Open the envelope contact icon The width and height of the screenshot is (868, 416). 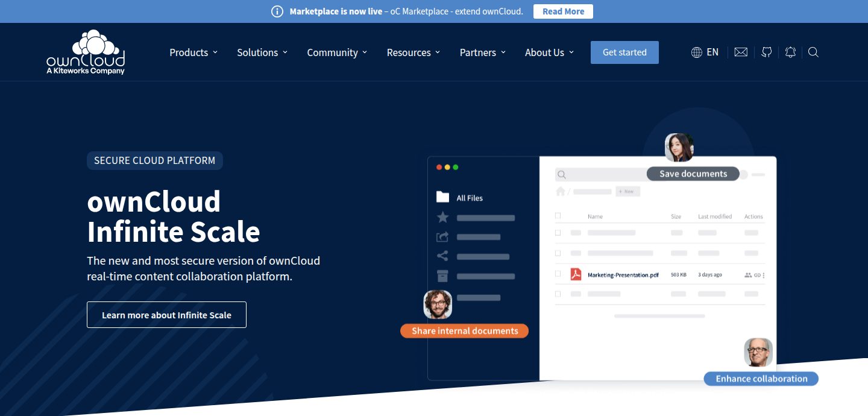pyautogui.click(x=741, y=52)
